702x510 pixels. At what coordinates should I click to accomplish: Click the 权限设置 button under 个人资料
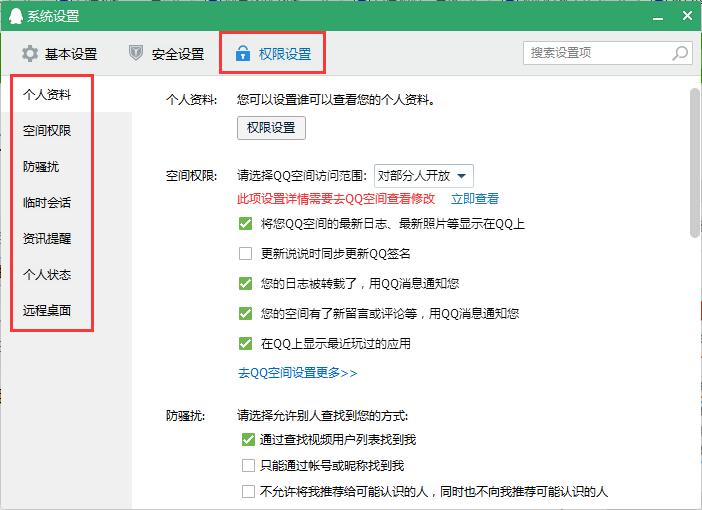coord(271,128)
